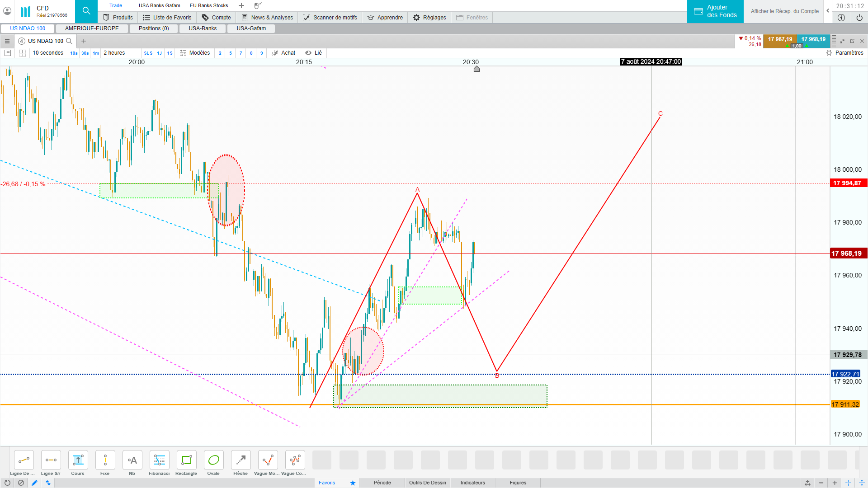The height and width of the screenshot is (488, 868).
Task: Select the Ovale drawing tool
Action: coord(213,460)
